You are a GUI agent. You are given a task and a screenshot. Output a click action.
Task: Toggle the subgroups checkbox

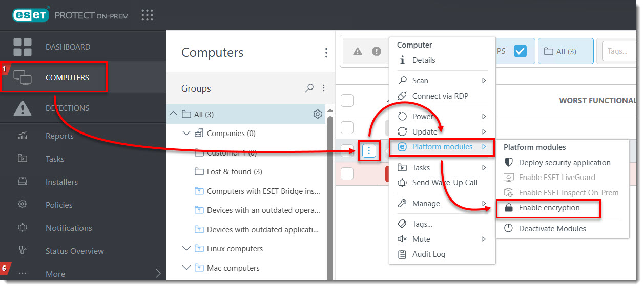[x=520, y=51]
